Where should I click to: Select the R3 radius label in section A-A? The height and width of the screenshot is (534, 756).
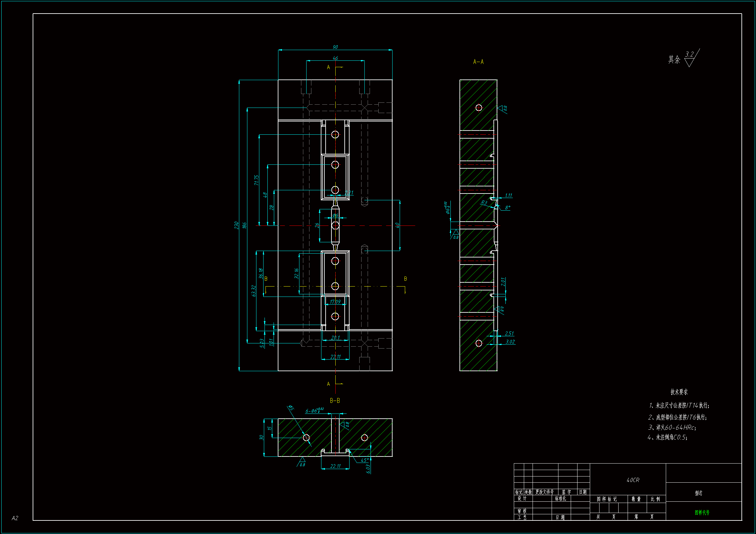tap(484, 202)
